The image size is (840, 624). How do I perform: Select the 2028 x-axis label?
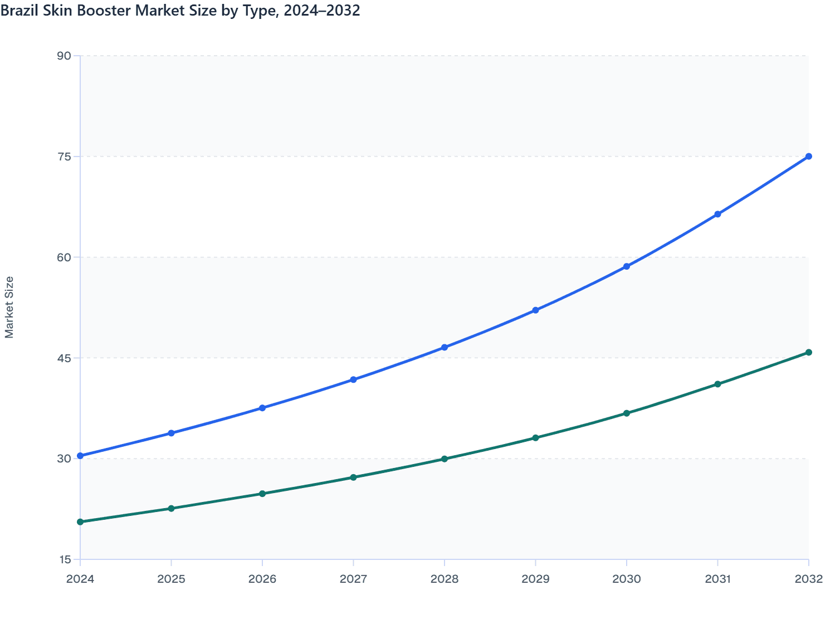444,579
